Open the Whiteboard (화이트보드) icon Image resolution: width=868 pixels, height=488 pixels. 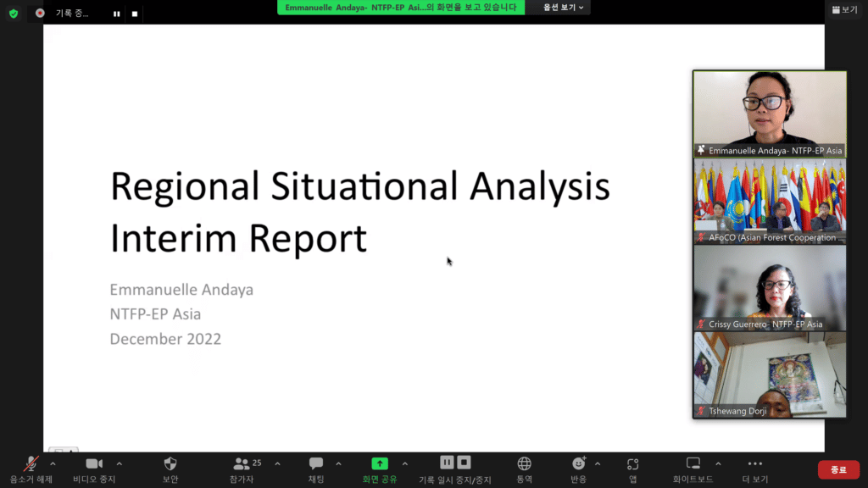point(693,463)
